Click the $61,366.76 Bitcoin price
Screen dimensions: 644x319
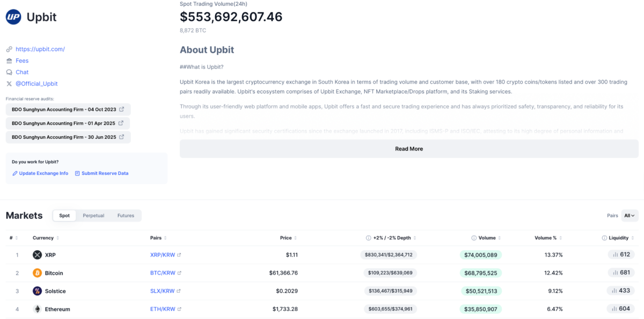click(x=283, y=273)
